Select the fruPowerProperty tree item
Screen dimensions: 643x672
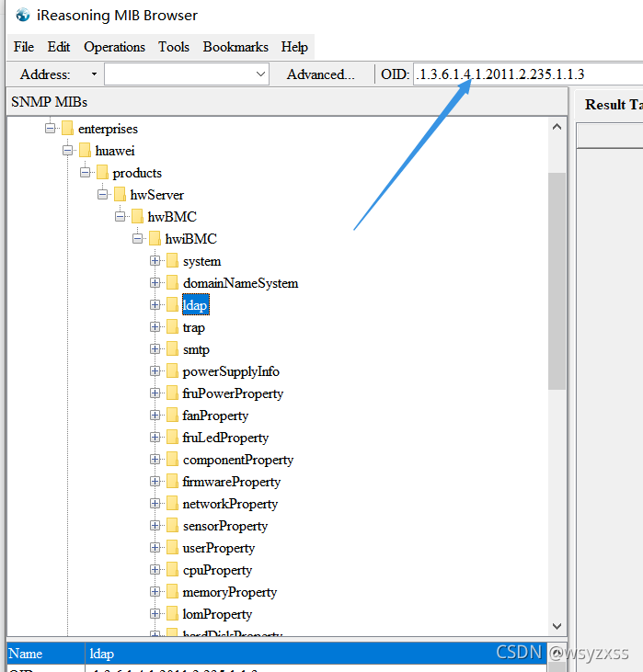point(233,393)
